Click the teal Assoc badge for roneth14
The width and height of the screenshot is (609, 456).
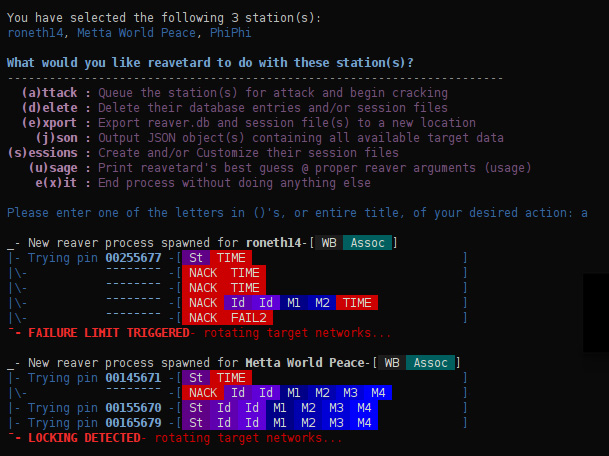[x=367, y=243]
